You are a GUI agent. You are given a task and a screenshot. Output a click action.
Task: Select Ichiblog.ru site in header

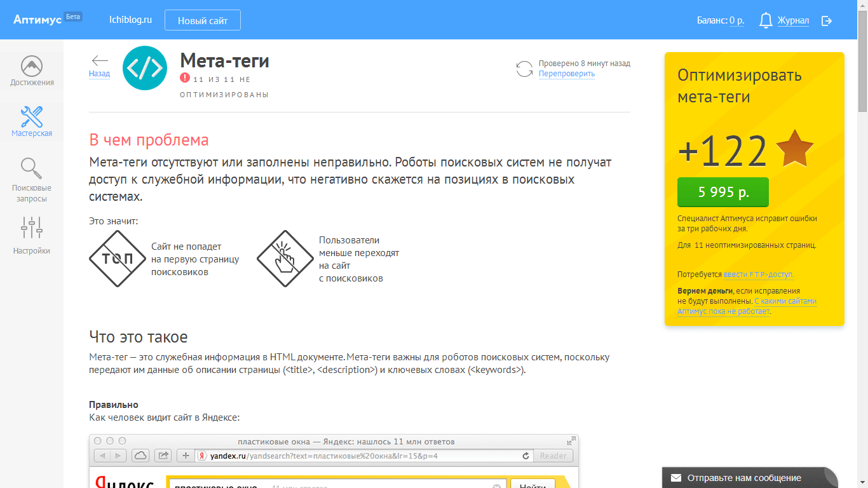click(130, 20)
